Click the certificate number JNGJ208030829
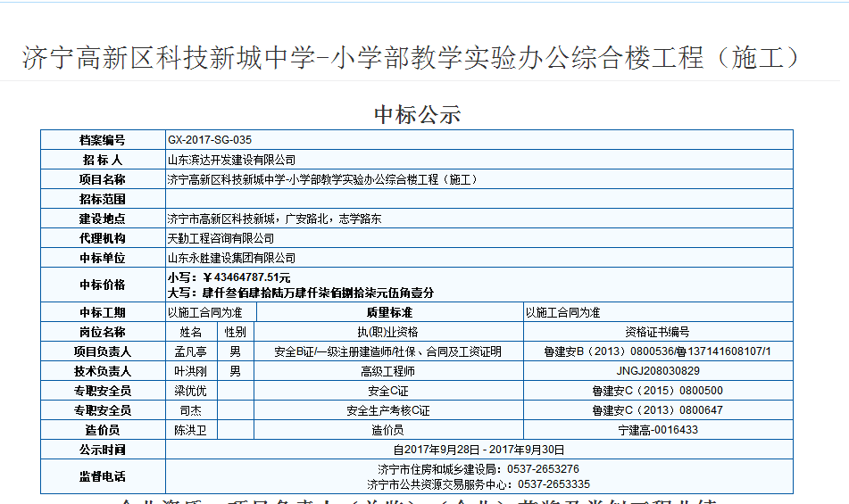The image size is (849, 504). pos(657,371)
